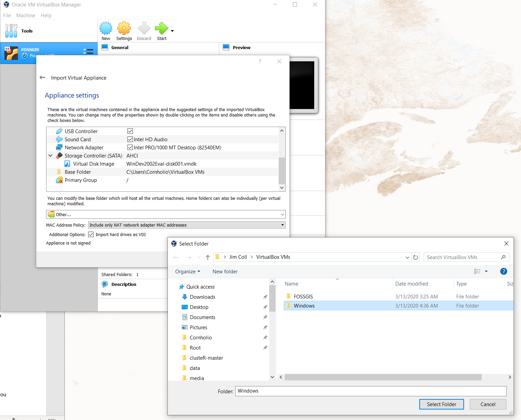Sort by the Date modified column header
Screen dimensions: 521x420
[412, 284]
